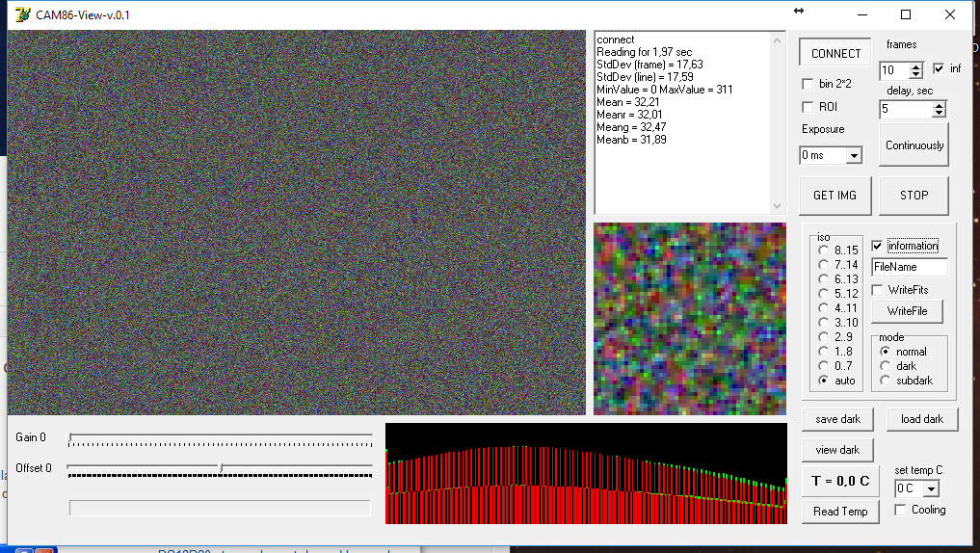Click the GET IMG button
Screen dimensions: 980x553
point(835,196)
